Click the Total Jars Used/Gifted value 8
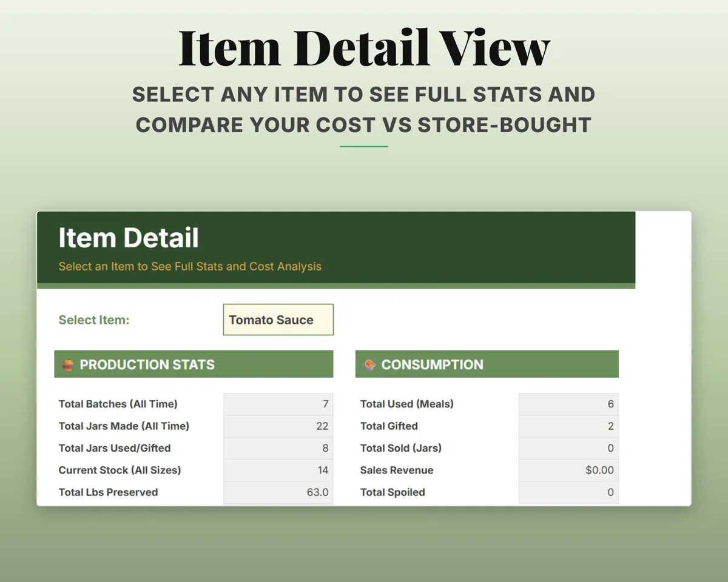Screen dimensions: 728x582 [x=278, y=448]
